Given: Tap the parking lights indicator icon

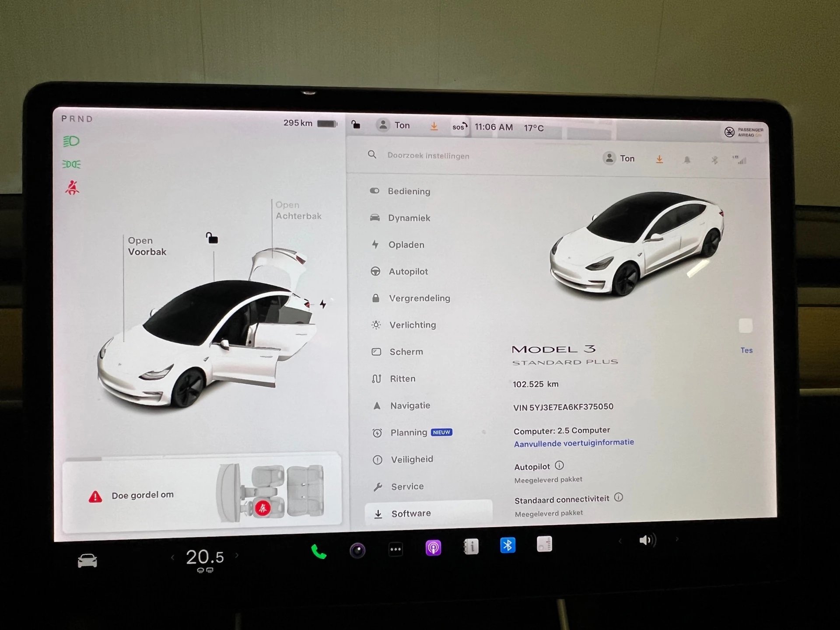Looking at the screenshot, I should (71, 164).
